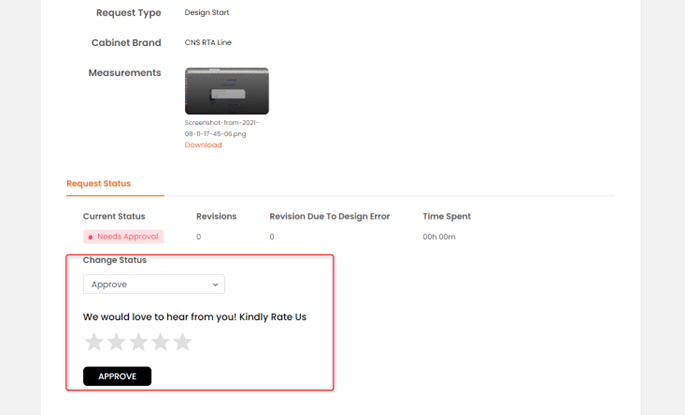
Task: Click the CNS RTA Line brand value
Action: (x=208, y=42)
